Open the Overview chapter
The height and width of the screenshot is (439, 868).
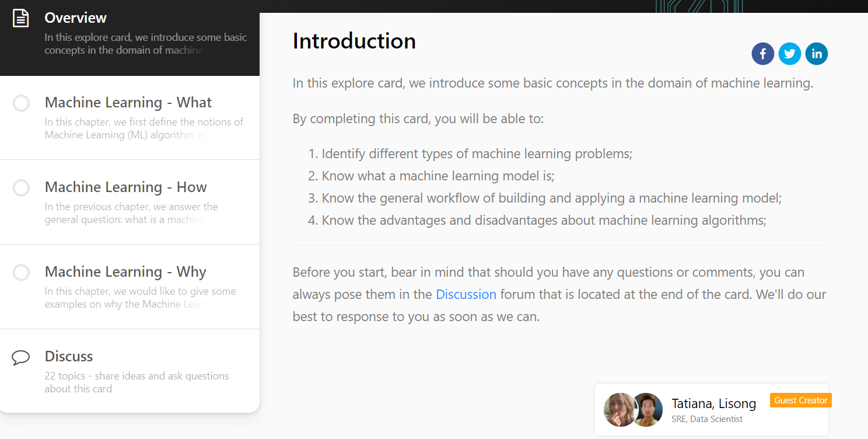pyautogui.click(x=76, y=18)
